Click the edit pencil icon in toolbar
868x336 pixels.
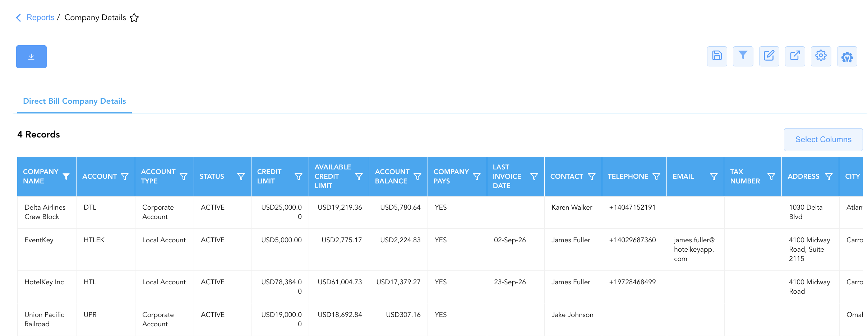click(769, 56)
